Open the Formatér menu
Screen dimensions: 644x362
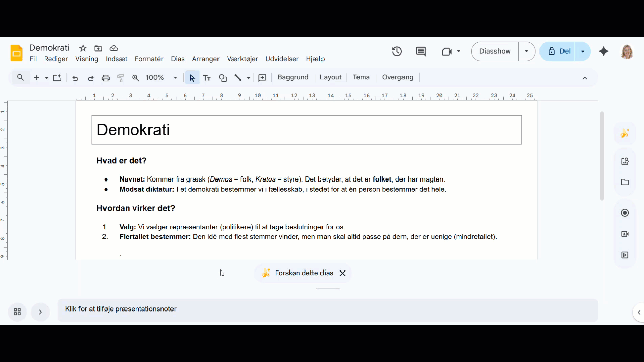click(149, 59)
